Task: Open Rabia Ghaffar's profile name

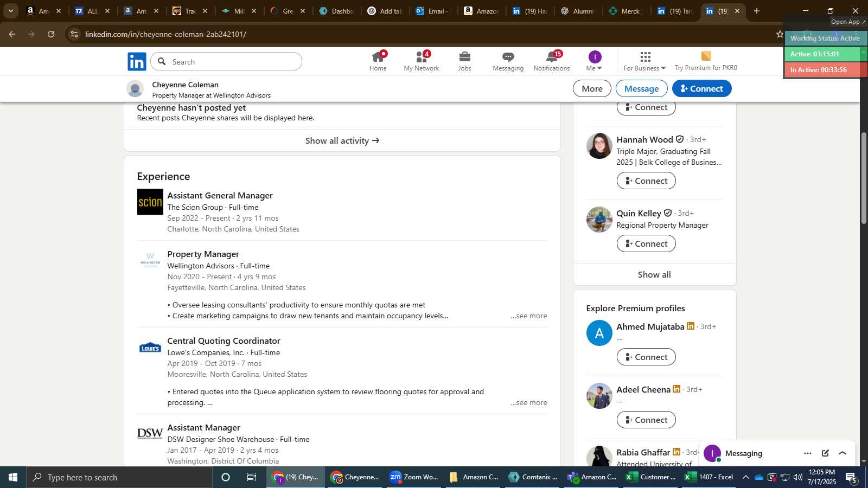Action: (x=643, y=452)
